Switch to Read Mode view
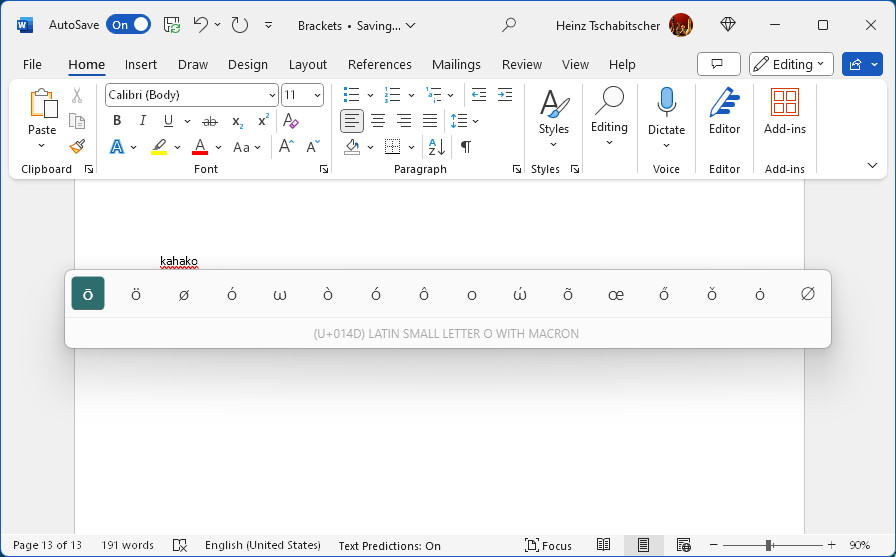This screenshot has width=896, height=557. [603, 545]
